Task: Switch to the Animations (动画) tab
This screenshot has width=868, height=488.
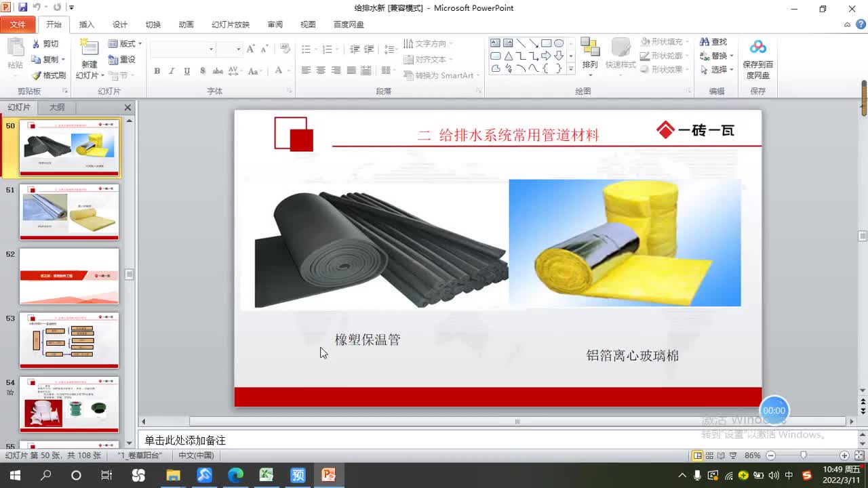Action: click(x=186, y=24)
